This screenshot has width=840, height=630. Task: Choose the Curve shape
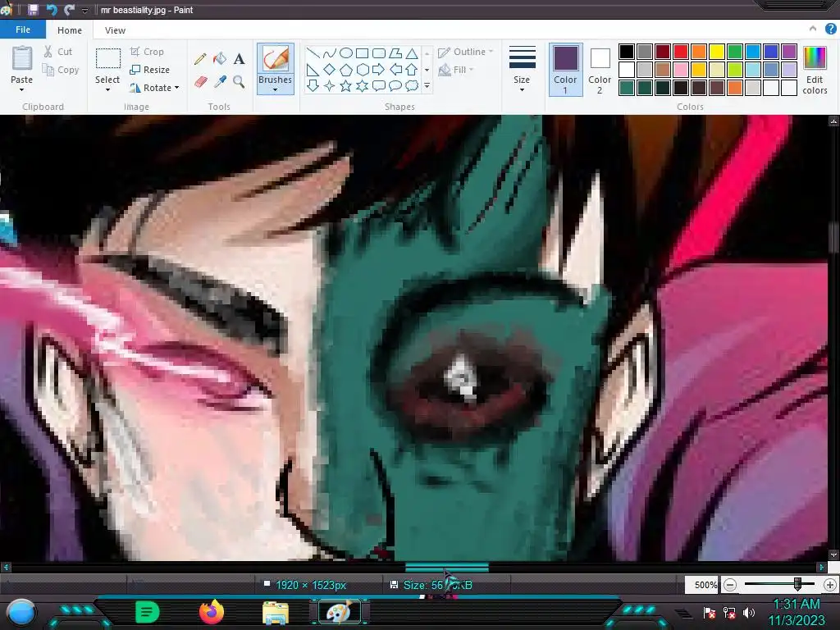(x=330, y=53)
